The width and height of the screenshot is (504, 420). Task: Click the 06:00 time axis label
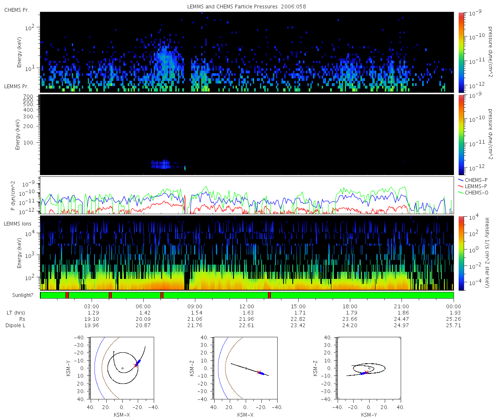144,306
